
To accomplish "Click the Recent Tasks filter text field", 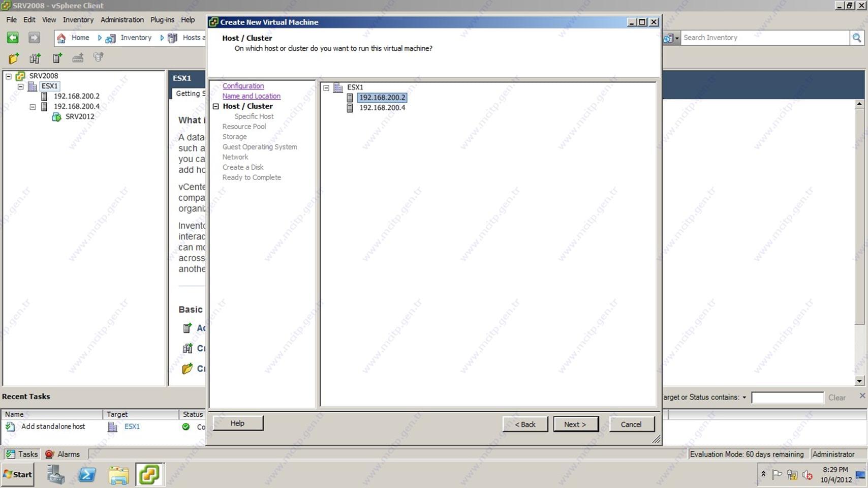I will tap(787, 398).
